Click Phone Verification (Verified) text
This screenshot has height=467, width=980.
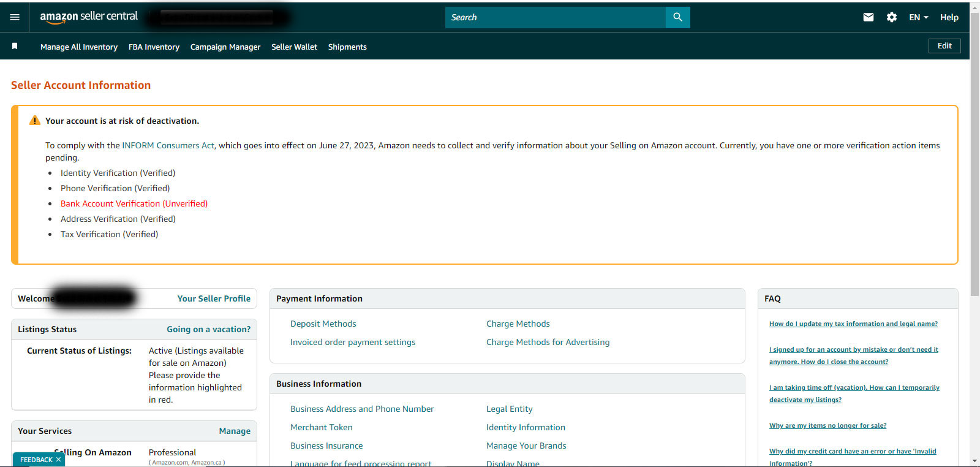point(115,188)
